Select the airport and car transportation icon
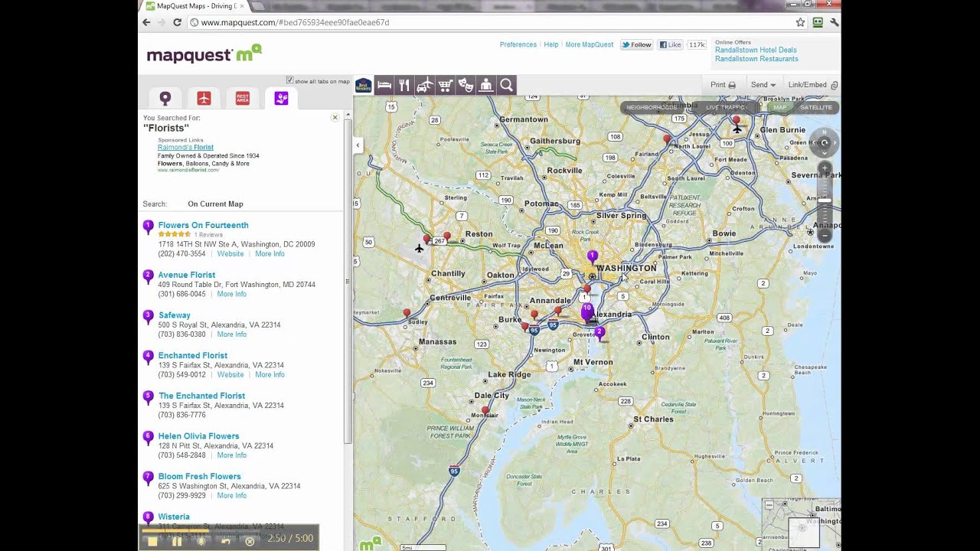 (425, 86)
